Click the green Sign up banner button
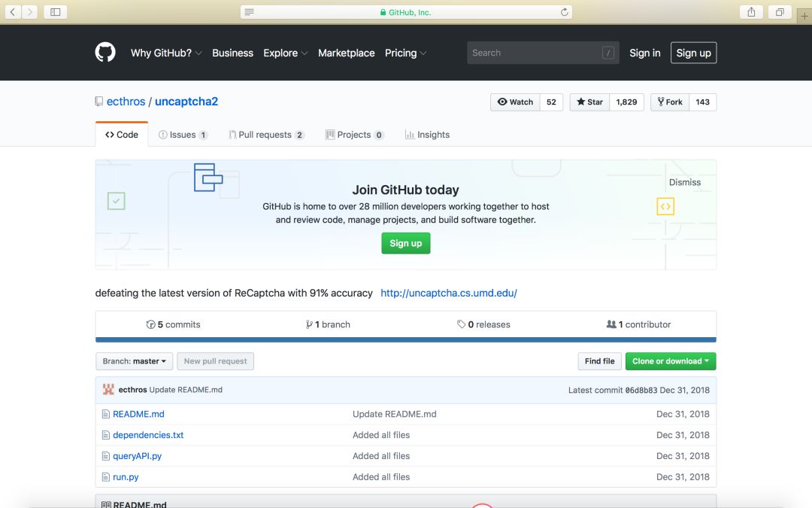Screen dimensions: 812x508 coord(405,243)
